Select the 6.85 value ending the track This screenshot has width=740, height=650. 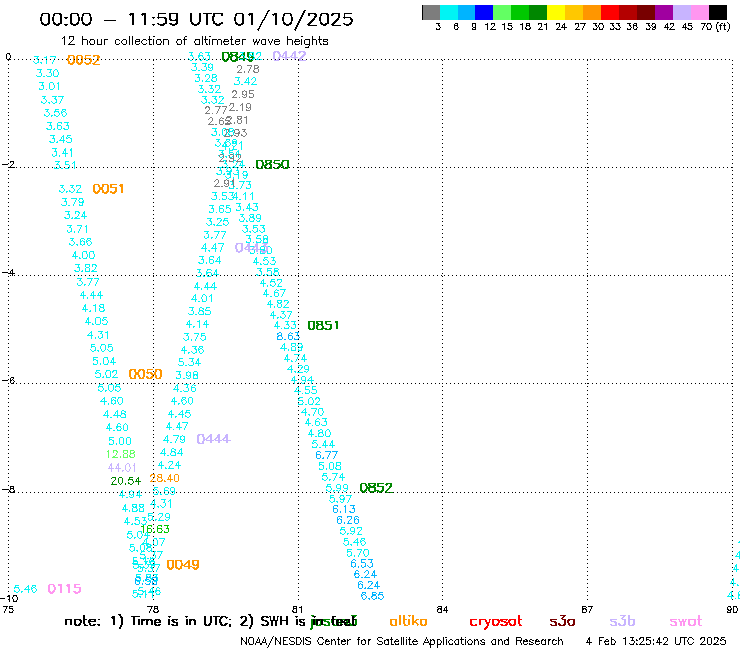pos(372,596)
